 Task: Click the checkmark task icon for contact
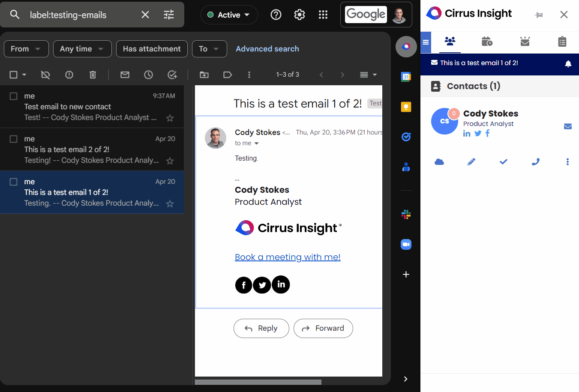[x=504, y=162]
